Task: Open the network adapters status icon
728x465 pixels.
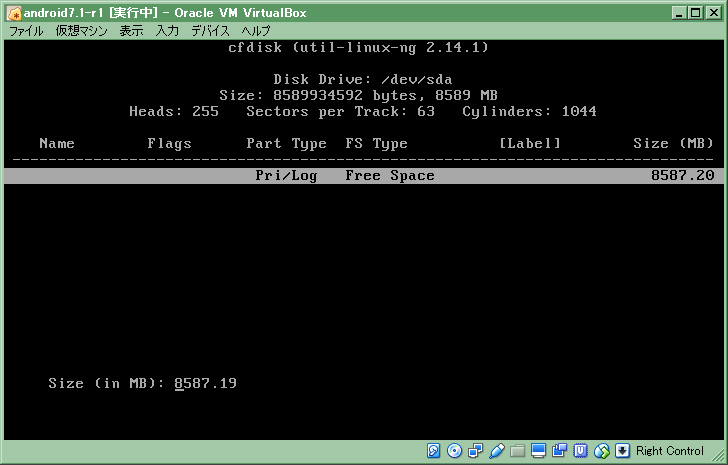Action: (x=475, y=451)
